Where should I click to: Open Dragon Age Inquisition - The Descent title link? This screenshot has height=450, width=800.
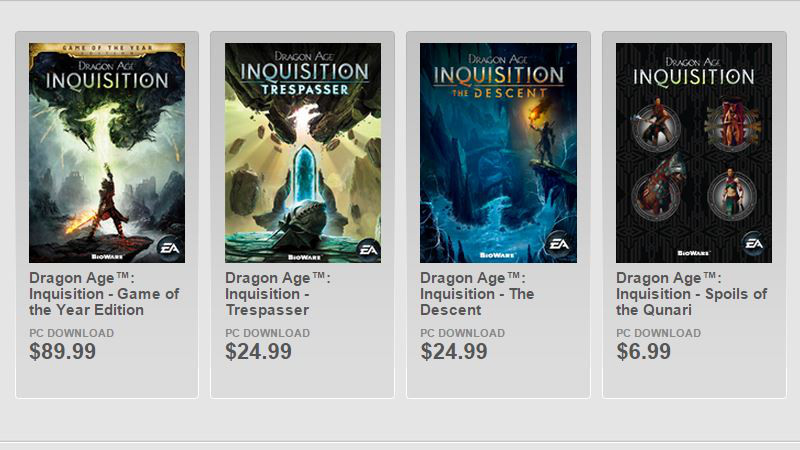pos(477,294)
